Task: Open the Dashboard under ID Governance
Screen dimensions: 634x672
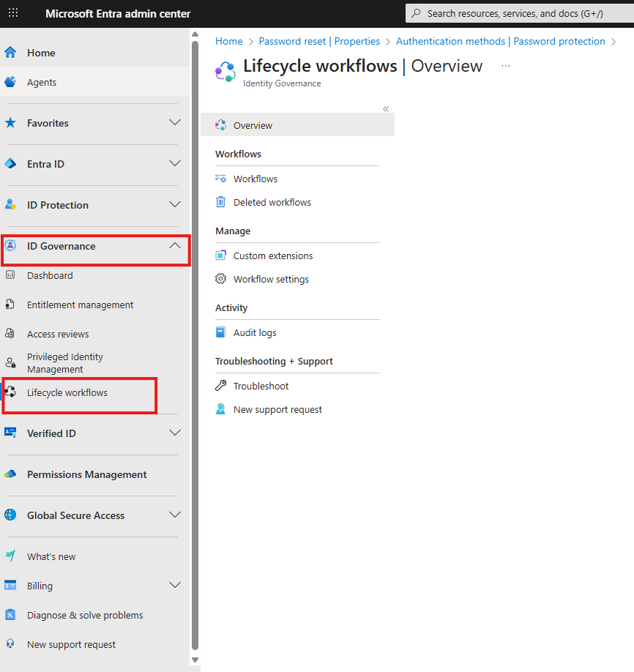Action: (x=50, y=275)
